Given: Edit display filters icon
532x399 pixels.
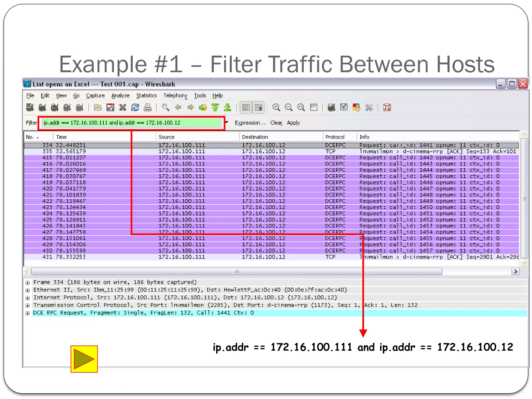Looking at the screenshot, I should point(344,107).
